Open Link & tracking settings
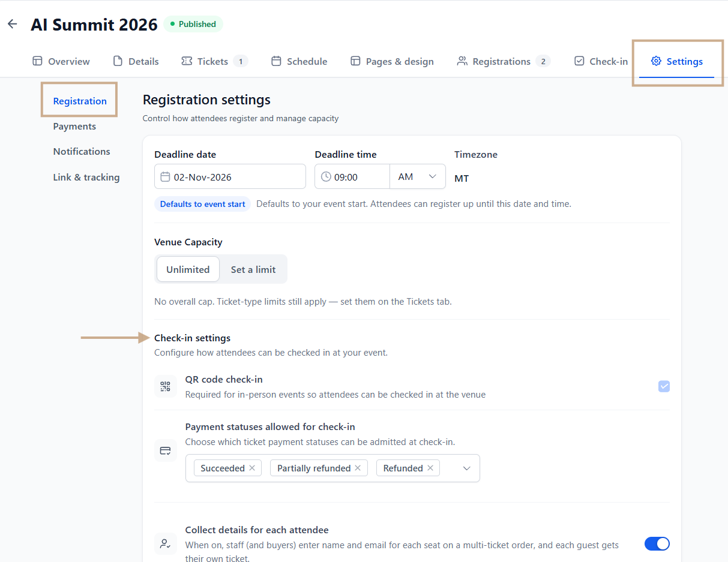 pyautogui.click(x=86, y=177)
